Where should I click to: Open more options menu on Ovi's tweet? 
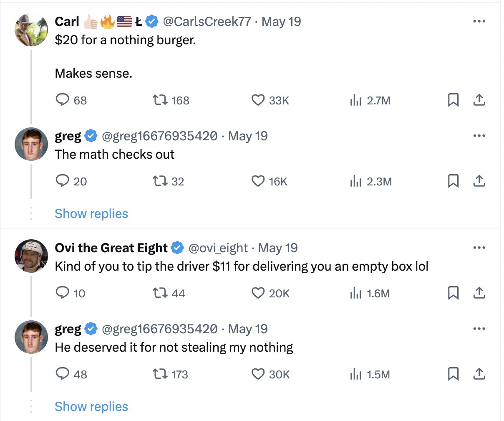(479, 248)
